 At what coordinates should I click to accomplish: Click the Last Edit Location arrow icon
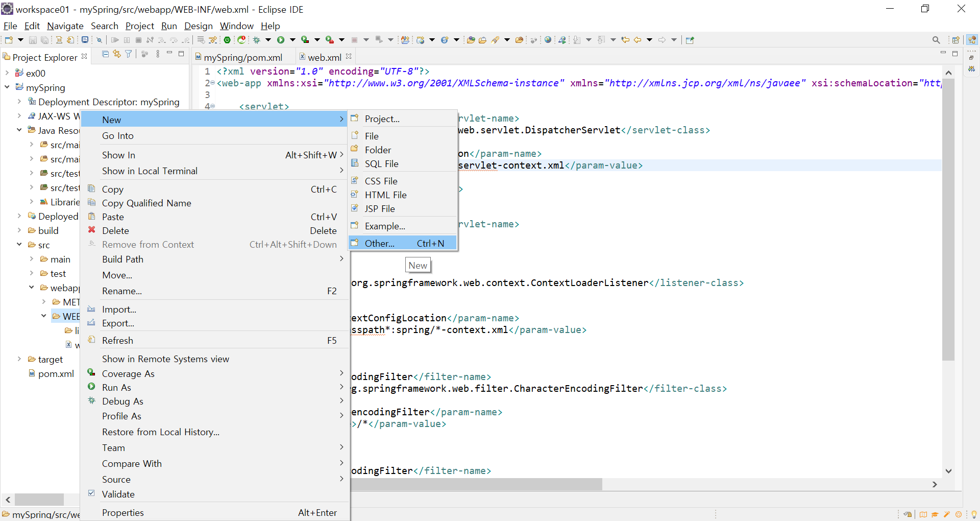coord(625,40)
